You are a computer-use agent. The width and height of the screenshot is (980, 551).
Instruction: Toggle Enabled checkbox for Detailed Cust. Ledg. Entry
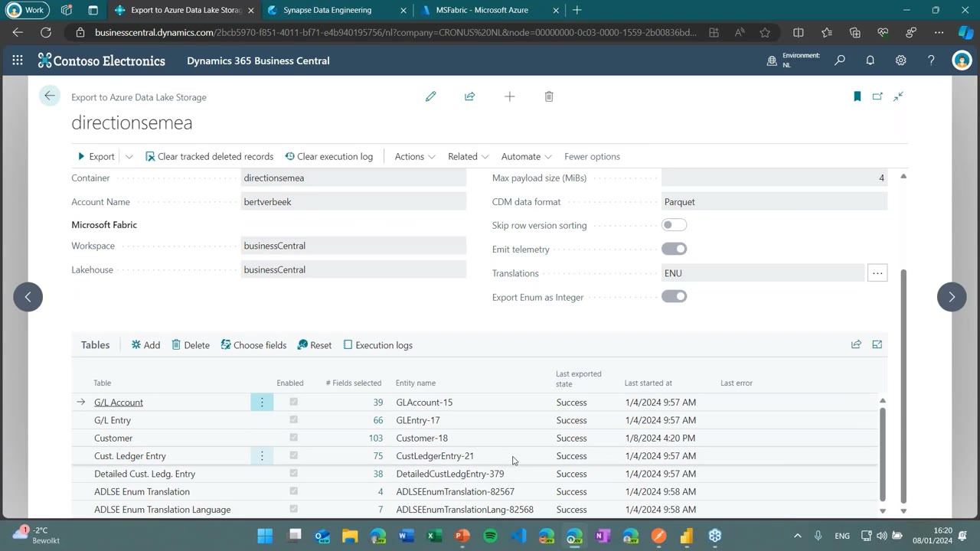(x=293, y=474)
